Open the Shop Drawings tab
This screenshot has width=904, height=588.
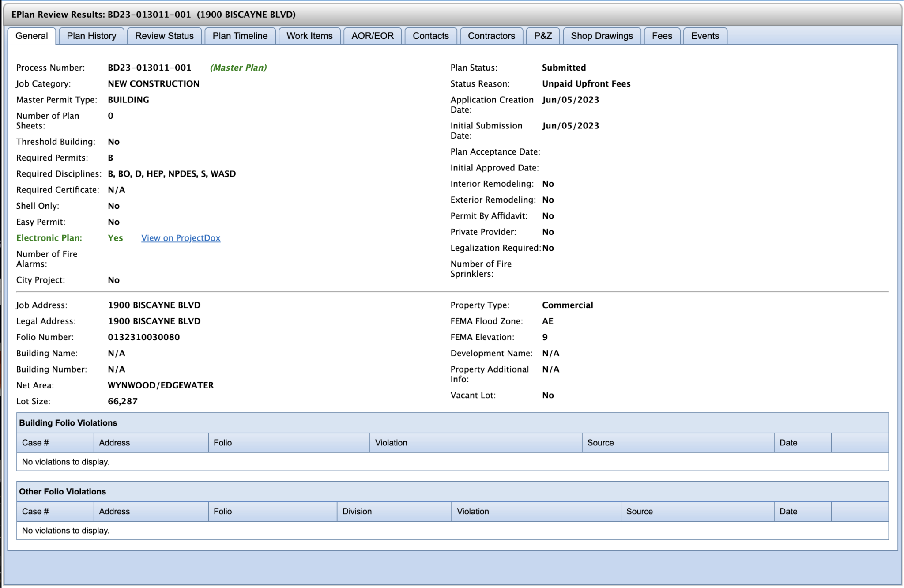click(601, 36)
